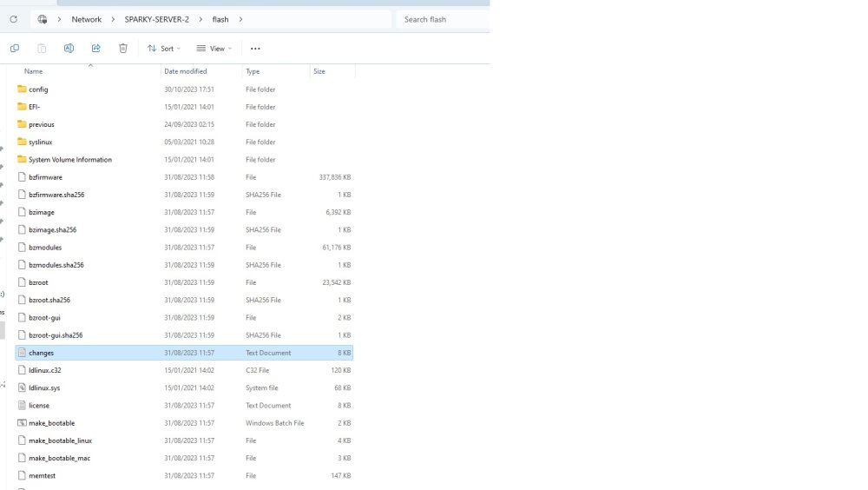Image resolution: width=868 pixels, height=490 pixels.
Task: Click the Rename icon in toolbar
Action: [69, 49]
